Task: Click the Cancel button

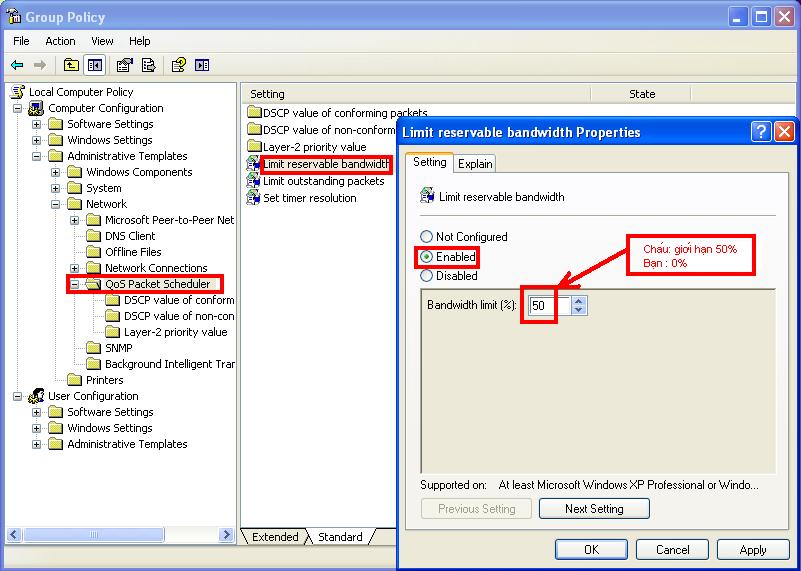Action: pos(672,550)
